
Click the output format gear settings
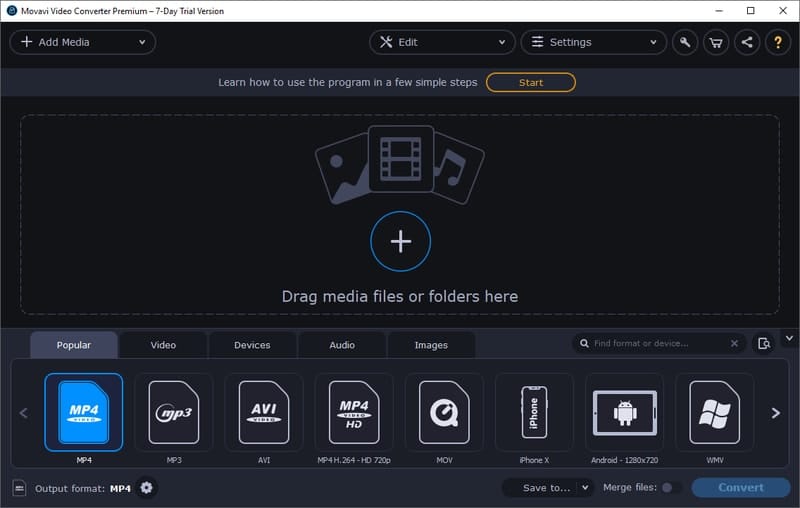tap(146, 488)
